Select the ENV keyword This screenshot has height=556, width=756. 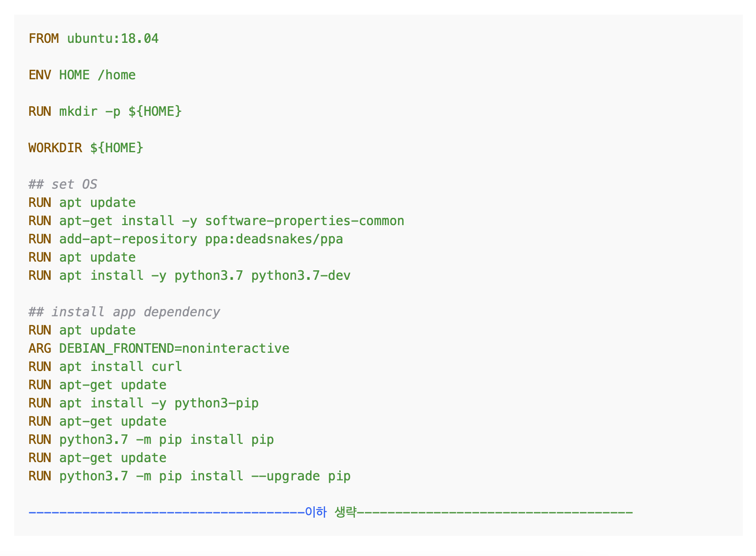click(40, 75)
